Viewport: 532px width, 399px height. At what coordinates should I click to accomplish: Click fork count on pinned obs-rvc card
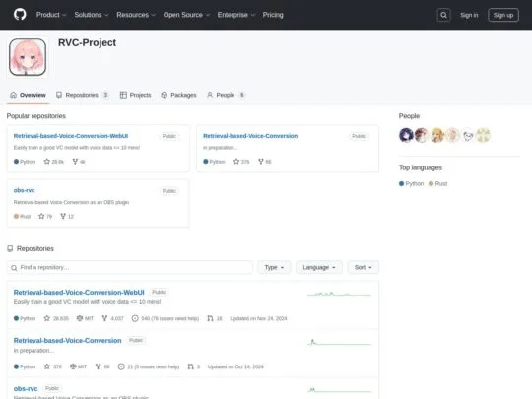coord(67,216)
